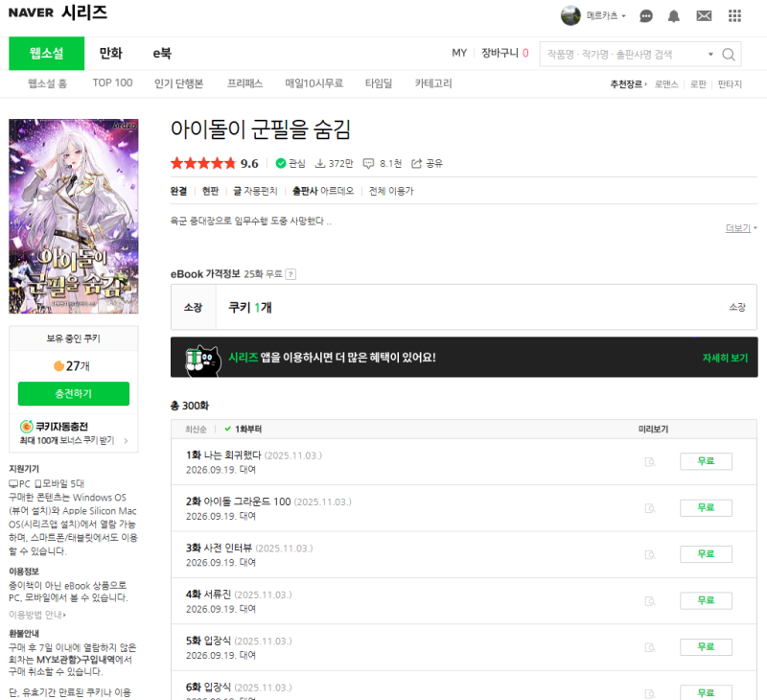Preview episode 5화 입장식
The image size is (767, 700).
[650, 647]
